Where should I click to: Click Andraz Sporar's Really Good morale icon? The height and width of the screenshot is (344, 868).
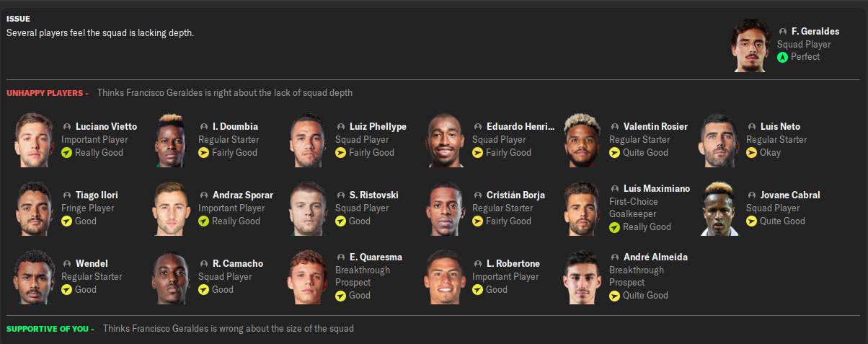click(203, 221)
